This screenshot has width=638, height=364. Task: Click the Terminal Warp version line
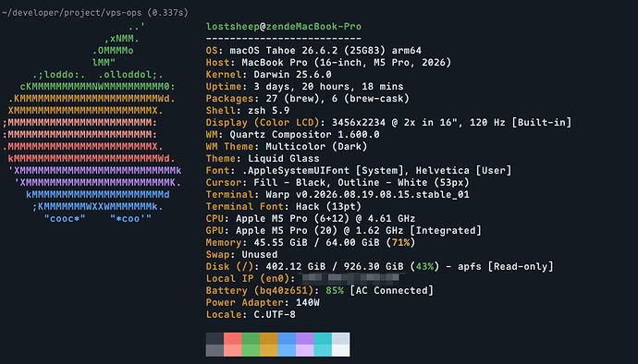pos(337,194)
